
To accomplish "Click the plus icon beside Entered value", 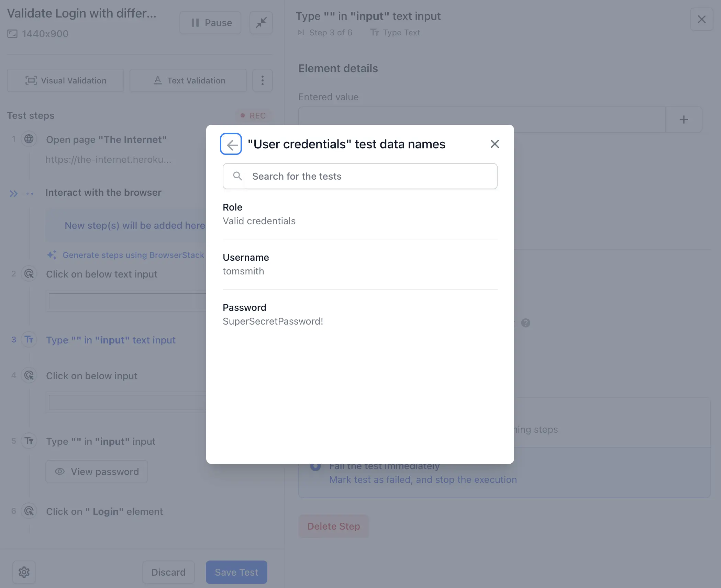I will [x=684, y=120].
